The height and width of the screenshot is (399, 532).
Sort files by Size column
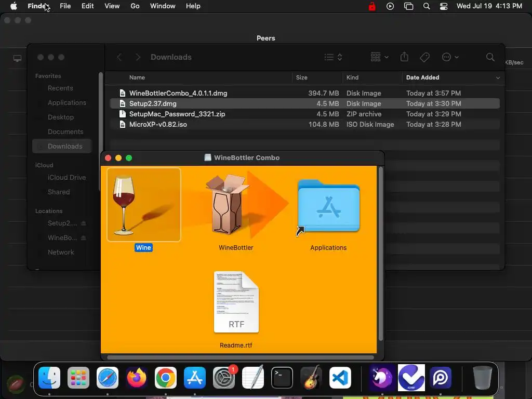tap(302, 78)
